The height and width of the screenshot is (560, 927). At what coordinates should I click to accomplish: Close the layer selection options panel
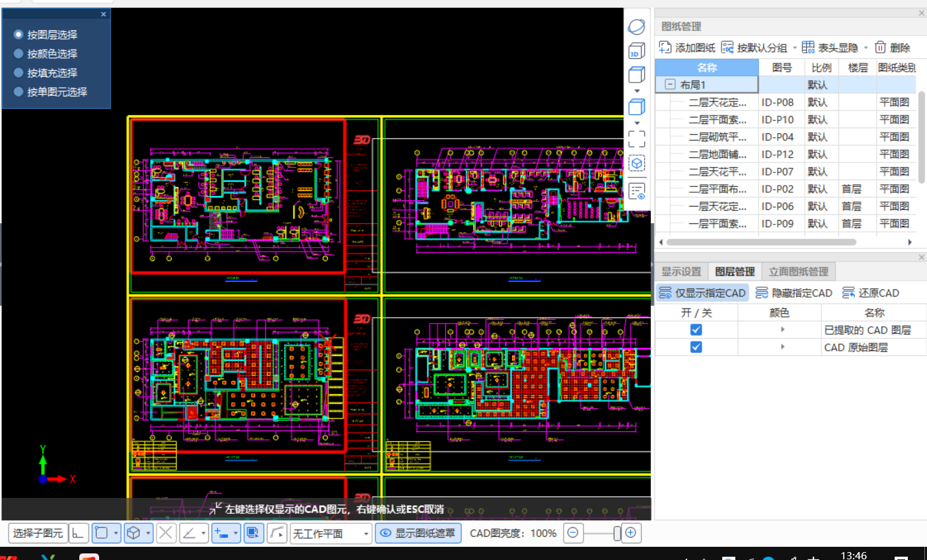tap(103, 14)
